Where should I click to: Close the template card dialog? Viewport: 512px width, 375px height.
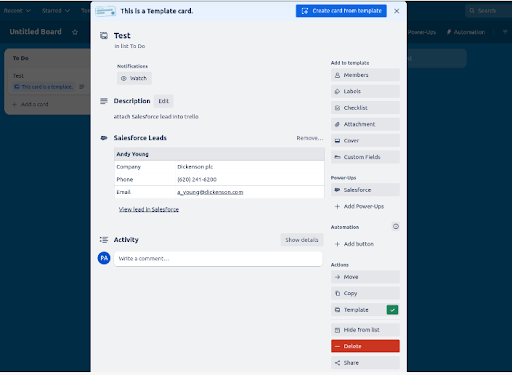[x=397, y=11]
